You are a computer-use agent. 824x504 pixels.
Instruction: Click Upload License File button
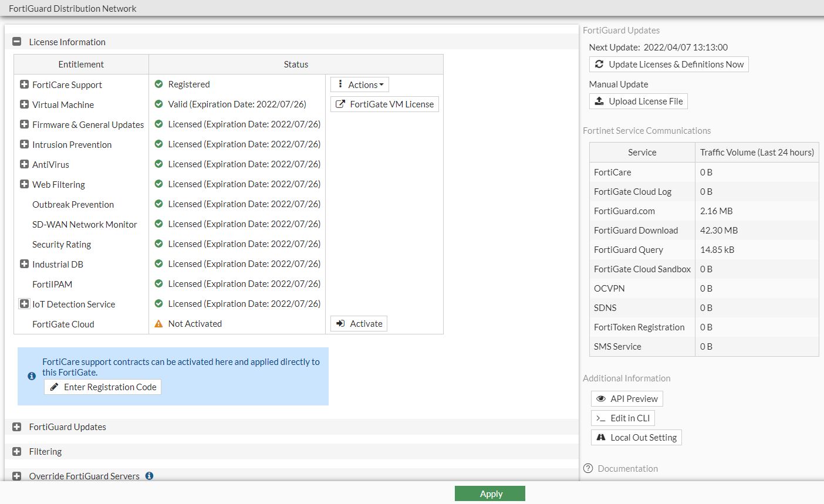click(x=639, y=102)
